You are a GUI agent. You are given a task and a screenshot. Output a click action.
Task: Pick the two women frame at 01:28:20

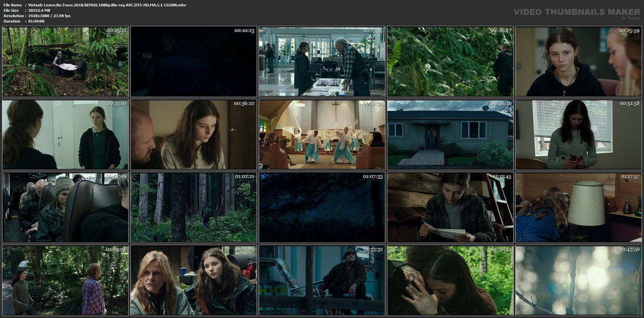194,280
